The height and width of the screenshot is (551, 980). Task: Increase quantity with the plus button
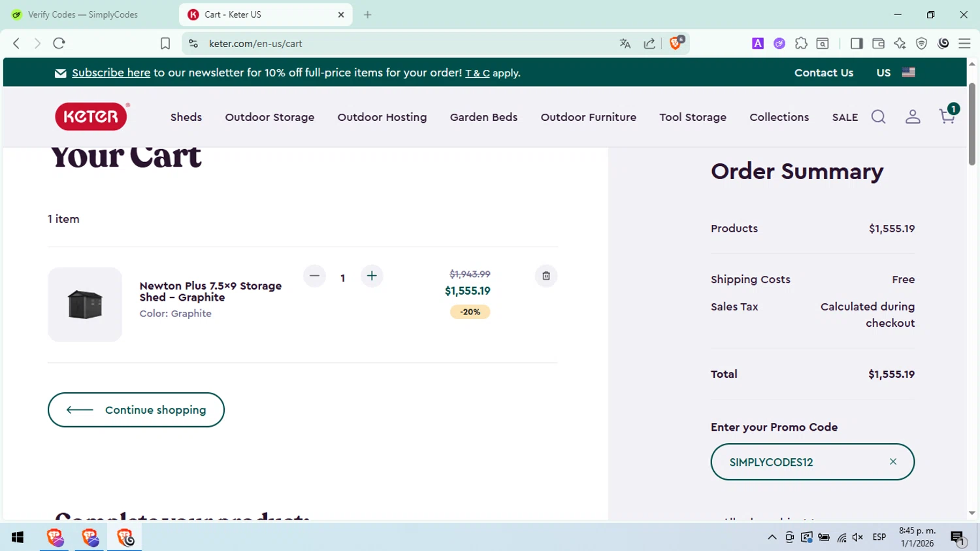coord(372,276)
